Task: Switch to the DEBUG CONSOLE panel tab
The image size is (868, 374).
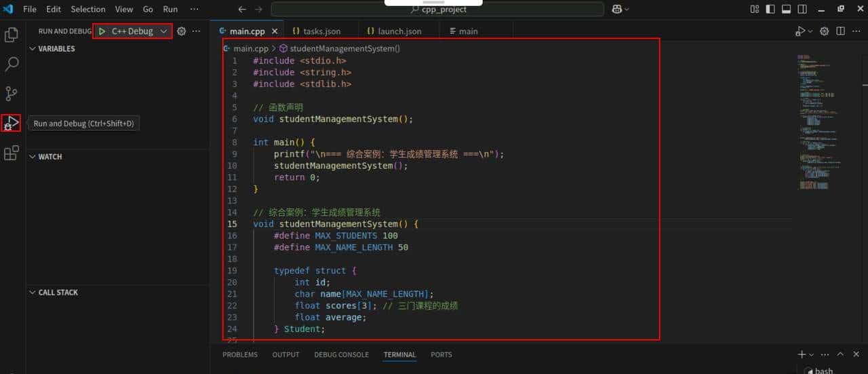Action: point(341,355)
